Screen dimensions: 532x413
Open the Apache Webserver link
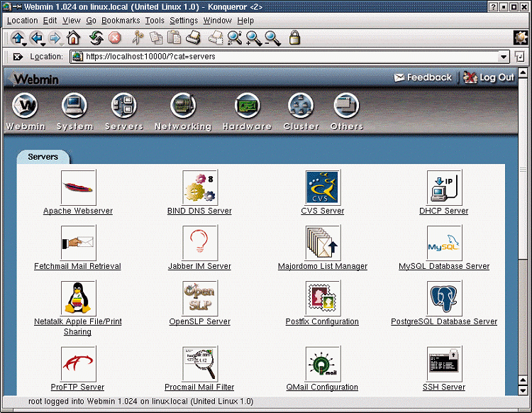click(x=78, y=211)
